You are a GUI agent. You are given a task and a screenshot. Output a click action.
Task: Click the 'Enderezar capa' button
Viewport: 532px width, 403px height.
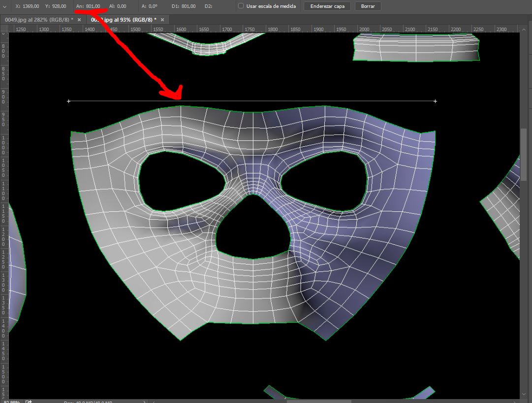point(327,6)
